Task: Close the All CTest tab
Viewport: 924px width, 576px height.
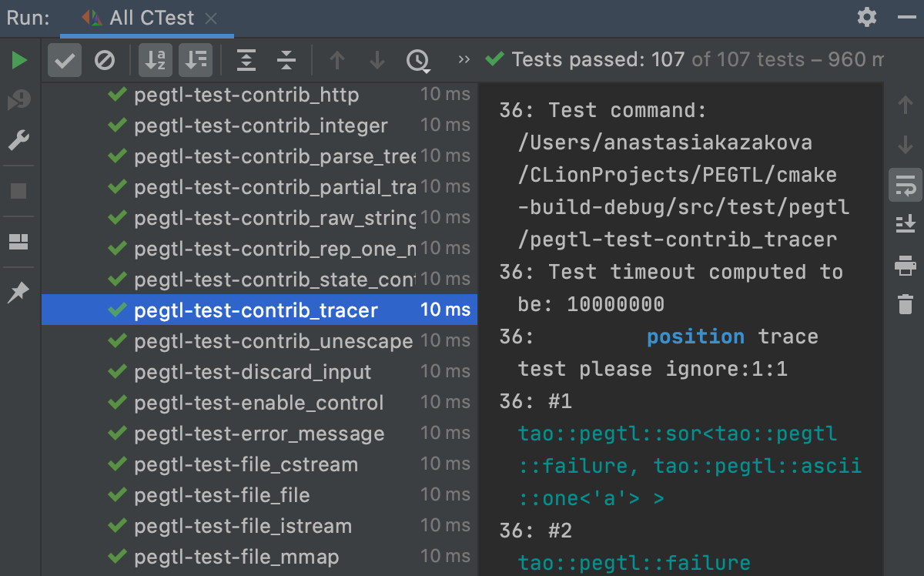Action: [x=212, y=18]
